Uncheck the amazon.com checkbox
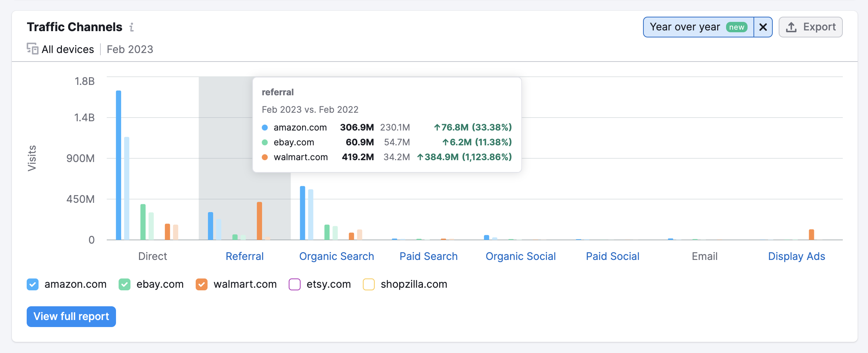The image size is (868, 353). click(x=33, y=284)
